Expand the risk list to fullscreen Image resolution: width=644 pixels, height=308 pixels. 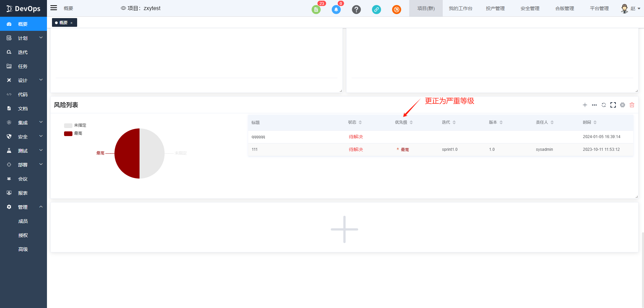coord(613,105)
